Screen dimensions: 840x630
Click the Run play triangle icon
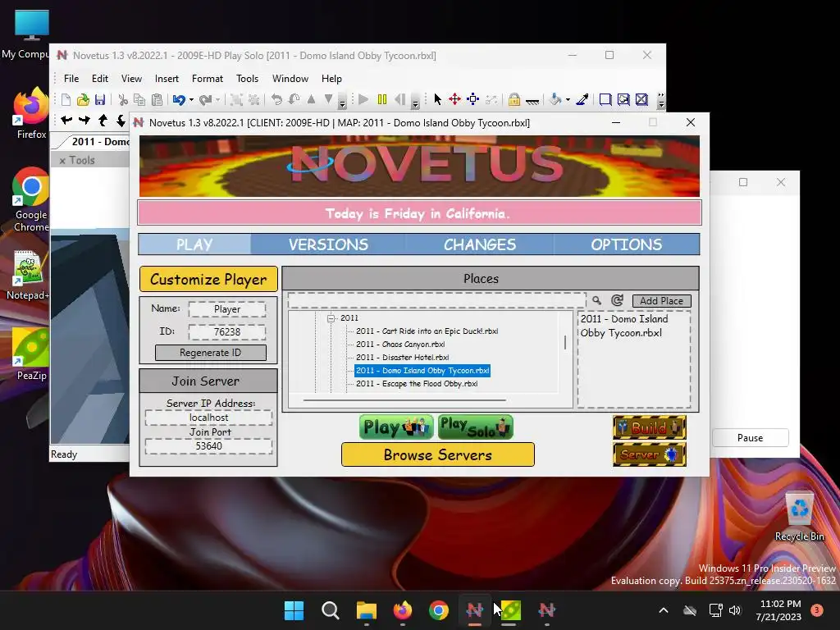363,99
